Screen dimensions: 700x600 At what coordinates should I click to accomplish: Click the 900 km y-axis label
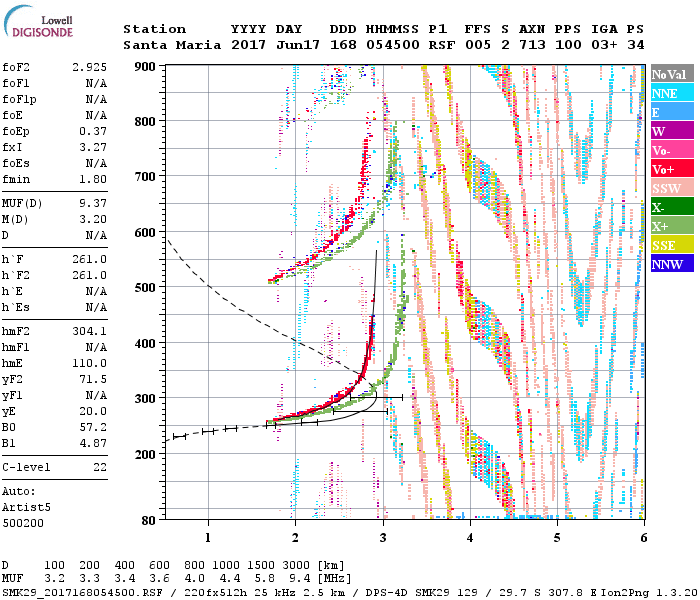tap(145, 67)
